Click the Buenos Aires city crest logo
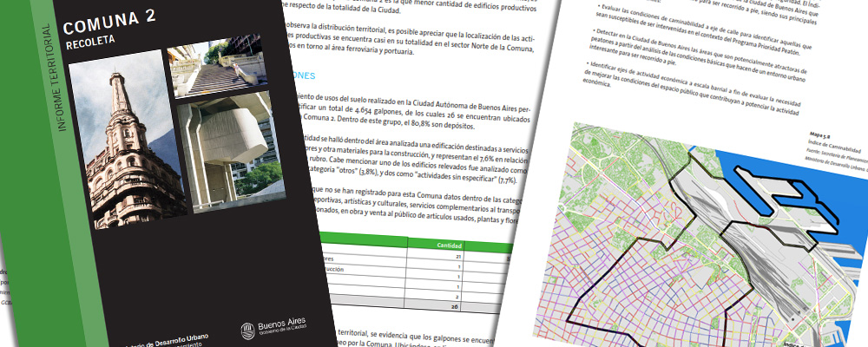Screen dimensions: 868x347 pos(247,330)
